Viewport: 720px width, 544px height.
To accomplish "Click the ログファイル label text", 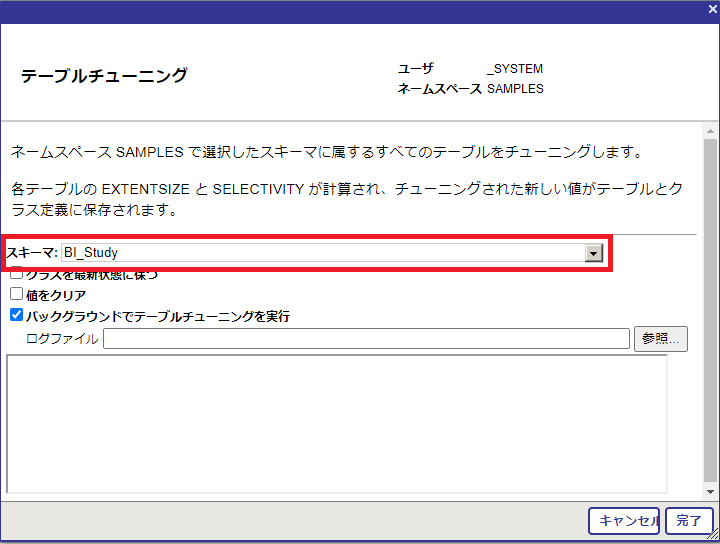I will click(x=62, y=339).
